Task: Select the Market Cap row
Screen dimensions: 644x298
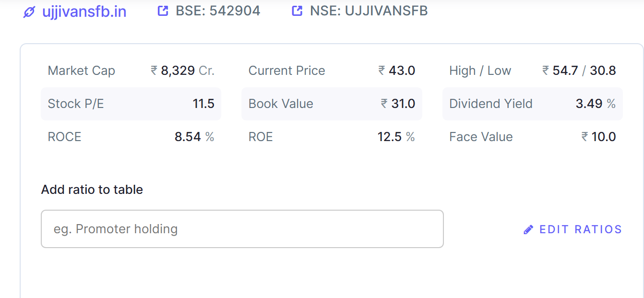Action: [131, 71]
